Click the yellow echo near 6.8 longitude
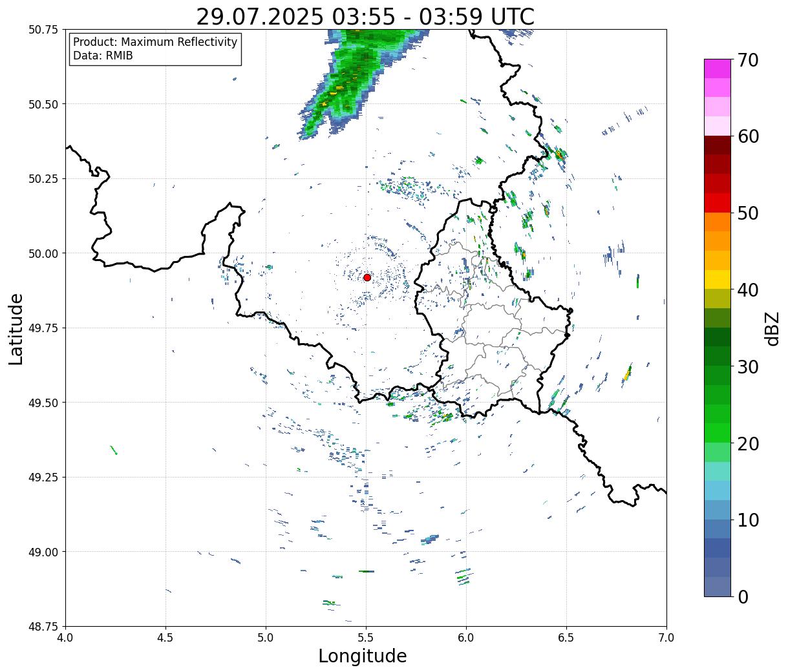 coord(627,373)
